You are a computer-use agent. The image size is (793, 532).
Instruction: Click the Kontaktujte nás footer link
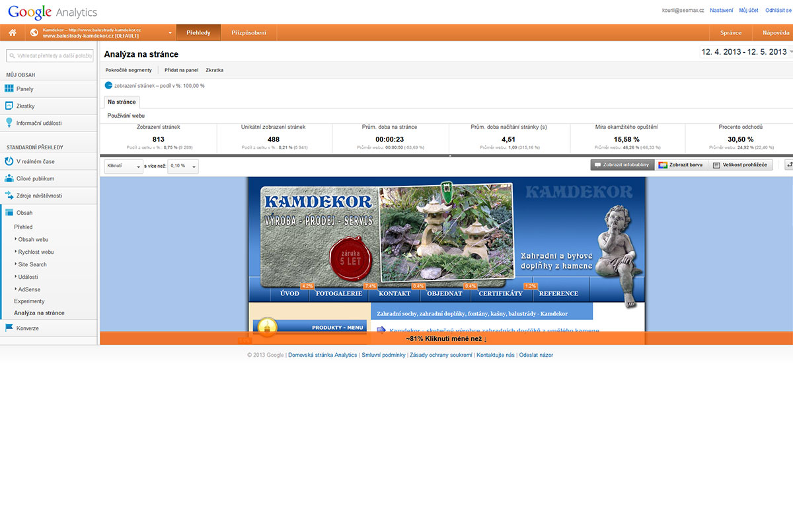tap(496, 355)
